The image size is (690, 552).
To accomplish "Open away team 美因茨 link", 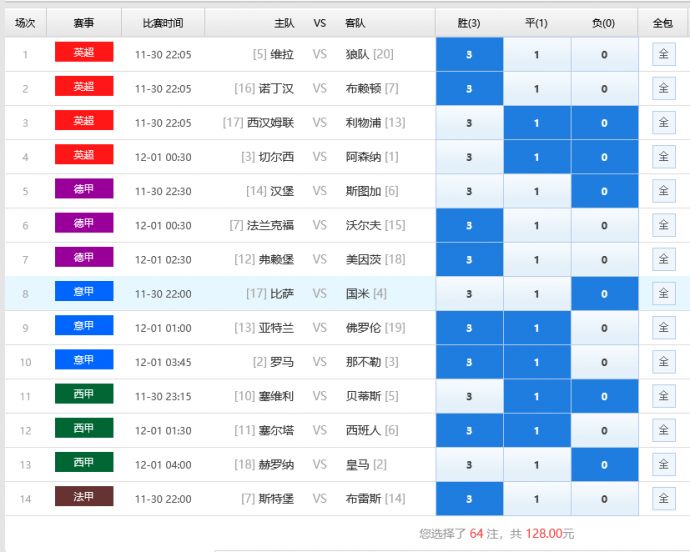I will pyautogui.click(x=361, y=259).
